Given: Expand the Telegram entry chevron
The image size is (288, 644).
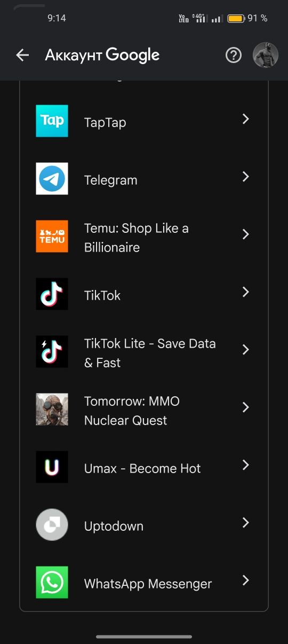Looking at the screenshot, I should (x=246, y=177).
